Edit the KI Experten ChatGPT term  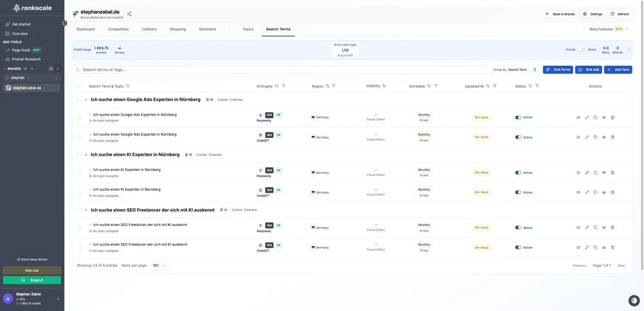tap(587, 192)
